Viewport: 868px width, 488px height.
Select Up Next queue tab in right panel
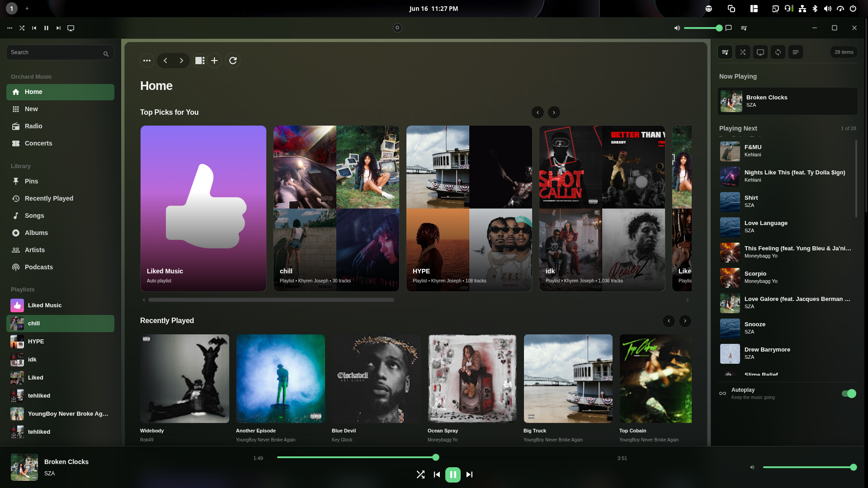point(725,52)
